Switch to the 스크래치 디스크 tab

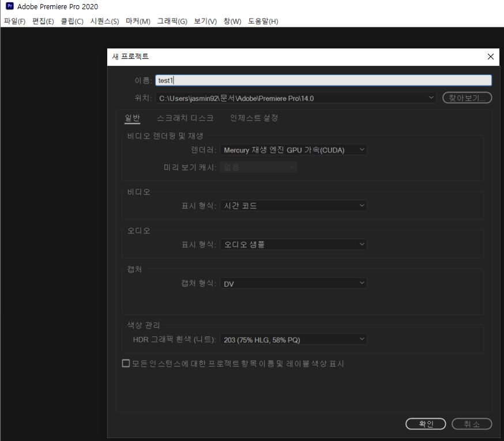[185, 118]
